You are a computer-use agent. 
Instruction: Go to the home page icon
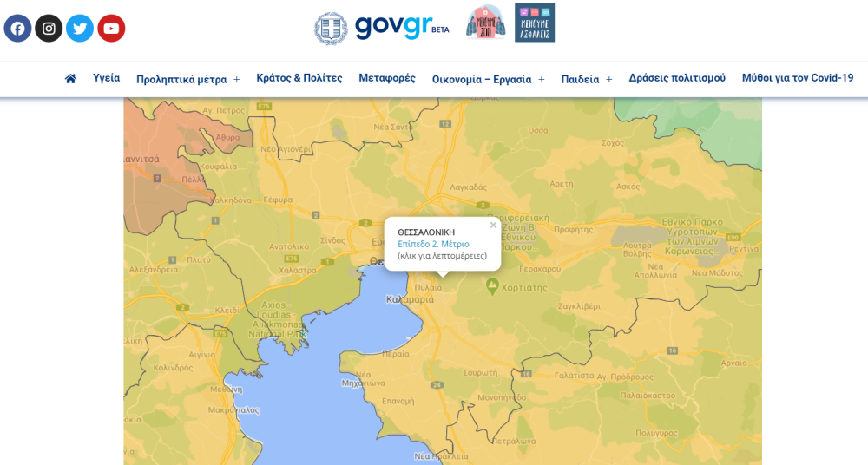[x=70, y=79]
